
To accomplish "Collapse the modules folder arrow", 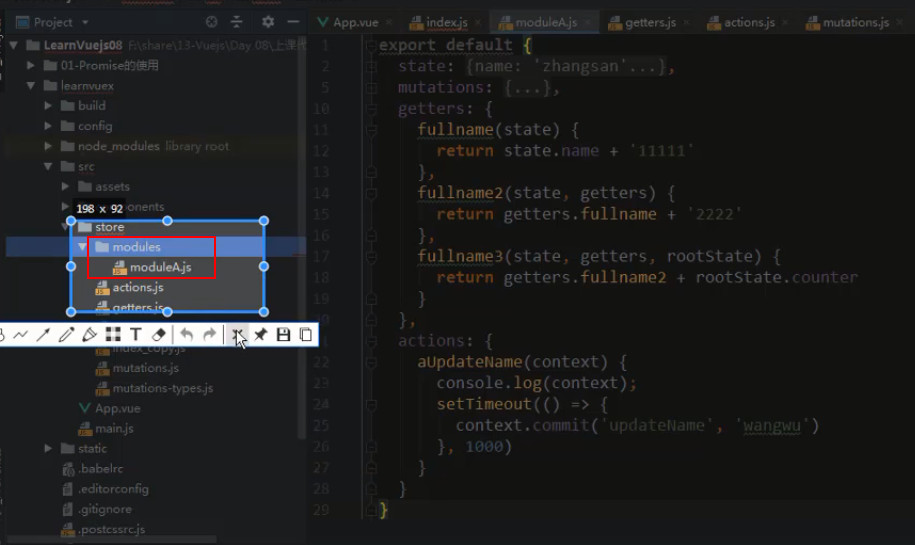I will [x=82, y=247].
